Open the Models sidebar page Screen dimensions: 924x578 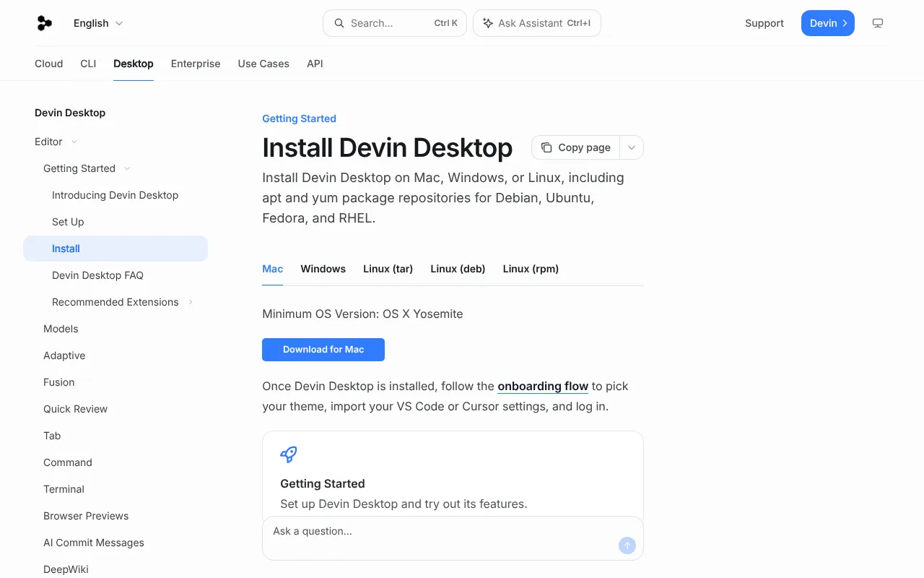(x=61, y=329)
